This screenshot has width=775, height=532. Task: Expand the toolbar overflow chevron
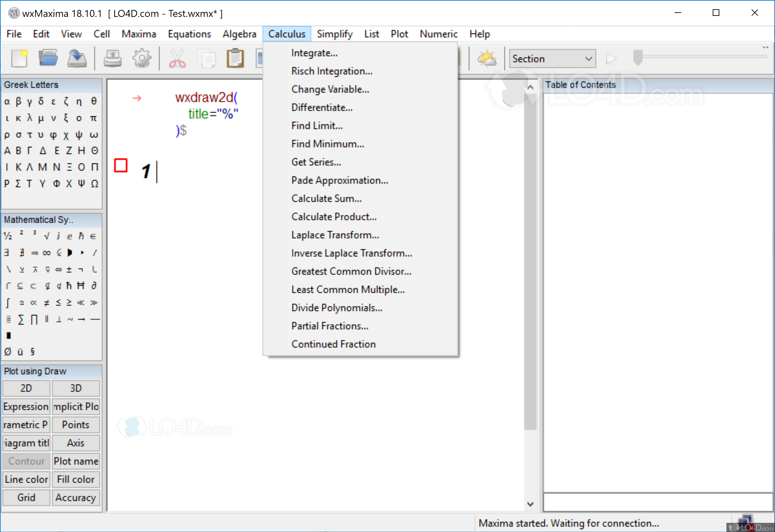coord(765,48)
